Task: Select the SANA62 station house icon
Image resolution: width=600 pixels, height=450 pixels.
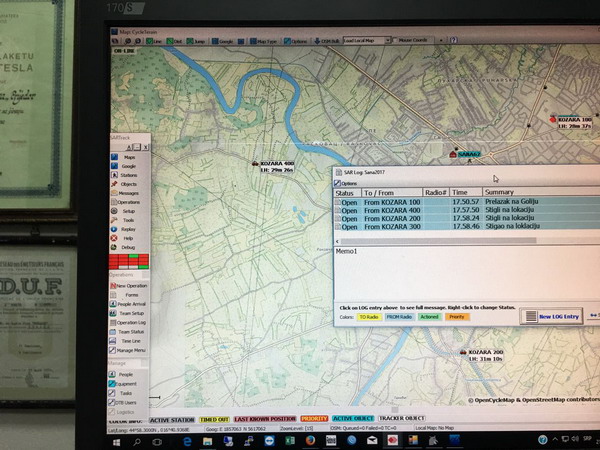Action: click(453, 154)
